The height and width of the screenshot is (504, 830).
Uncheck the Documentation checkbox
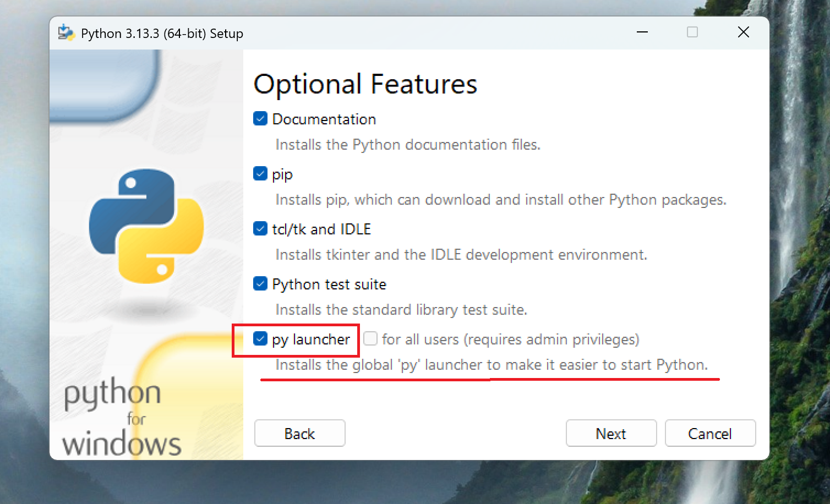point(260,119)
